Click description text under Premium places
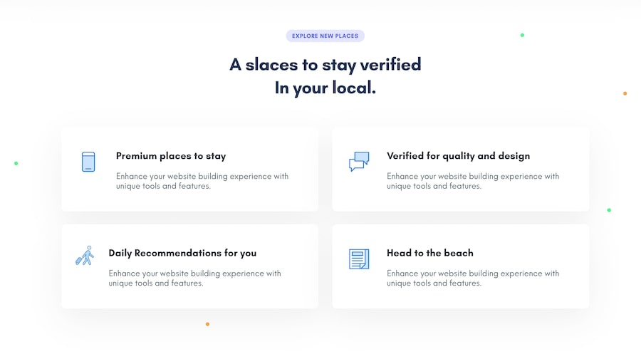This screenshot has height=364, width=641. tap(202, 181)
